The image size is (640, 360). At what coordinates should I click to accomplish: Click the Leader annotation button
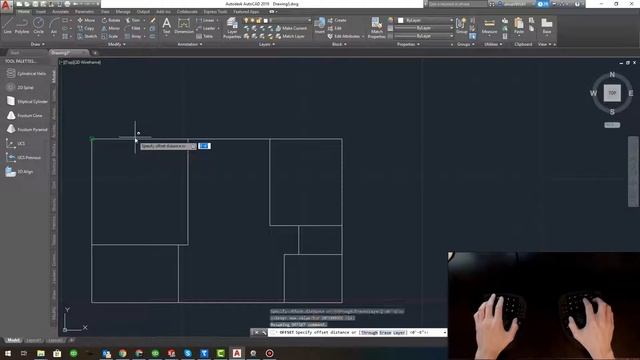pyautogui.click(x=206, y=28)
